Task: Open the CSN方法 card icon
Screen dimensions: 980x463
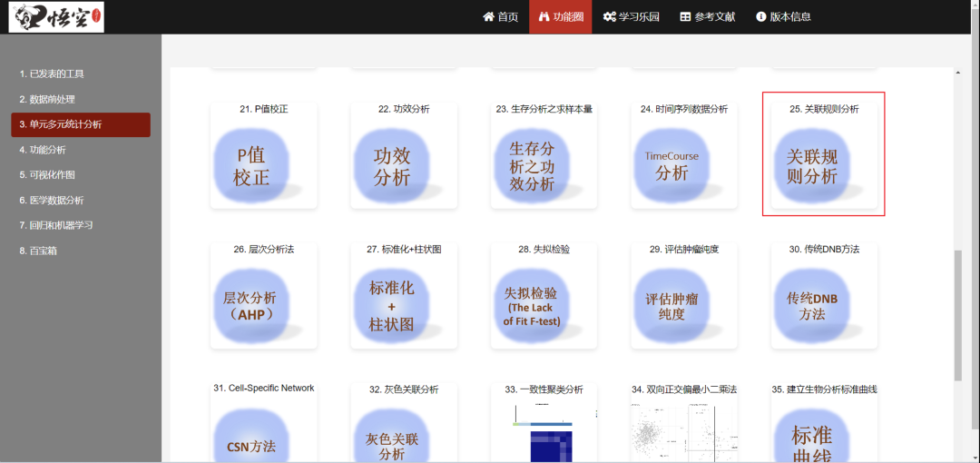Action: click(x=252, y=437)
